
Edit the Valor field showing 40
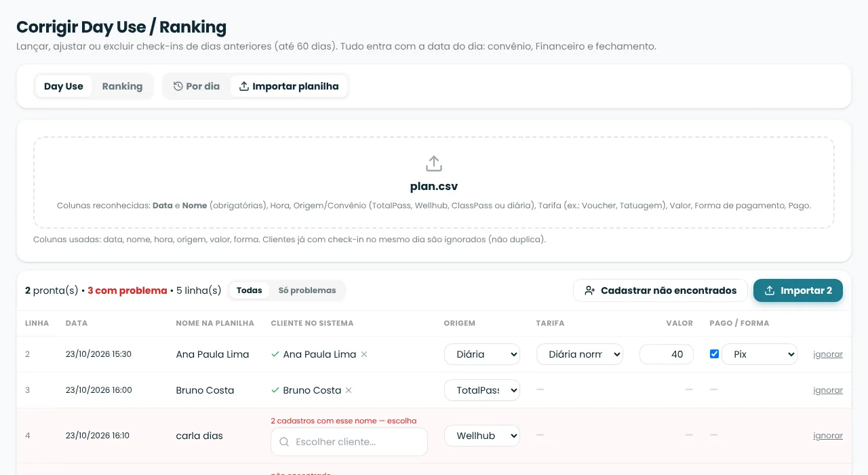667,354
